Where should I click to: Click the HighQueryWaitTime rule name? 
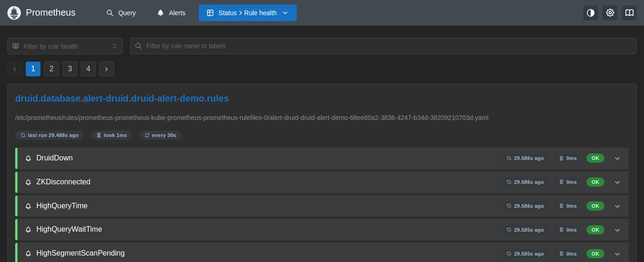69,229
